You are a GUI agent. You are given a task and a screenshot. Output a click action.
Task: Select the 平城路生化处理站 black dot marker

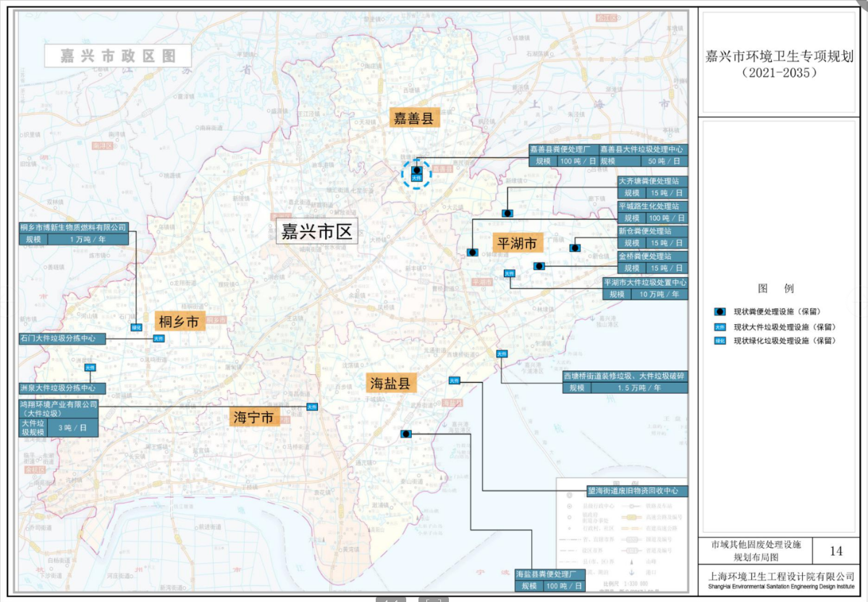click(472, 253)
